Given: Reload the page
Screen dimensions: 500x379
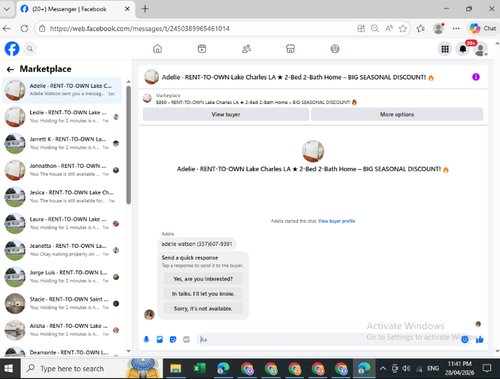Looking at the screenshot, I should click(24, 29).
